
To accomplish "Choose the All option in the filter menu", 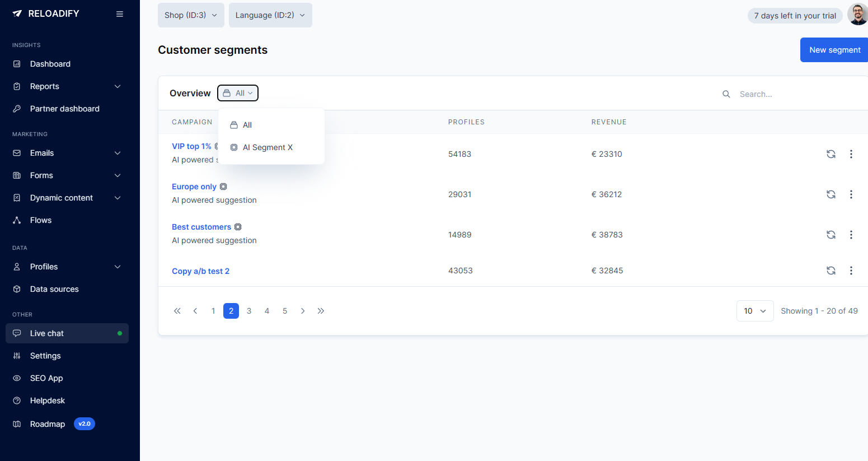I will pos(247,124).
